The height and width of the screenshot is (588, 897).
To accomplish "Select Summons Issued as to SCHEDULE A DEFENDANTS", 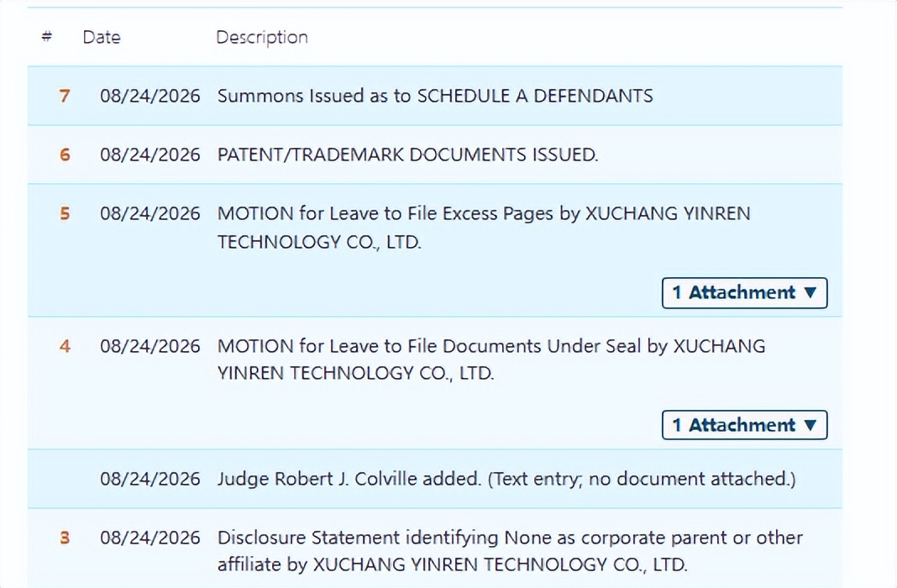I will [x=435, y=96].
